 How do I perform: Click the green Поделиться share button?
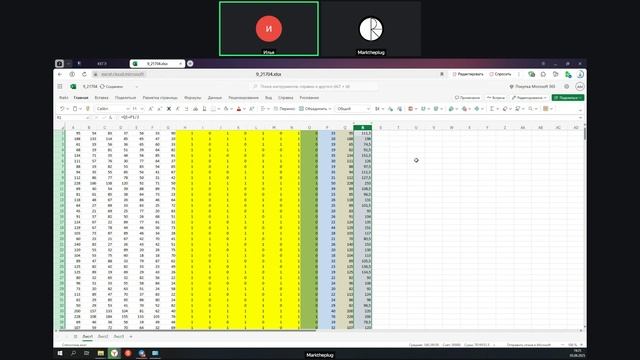568,98
